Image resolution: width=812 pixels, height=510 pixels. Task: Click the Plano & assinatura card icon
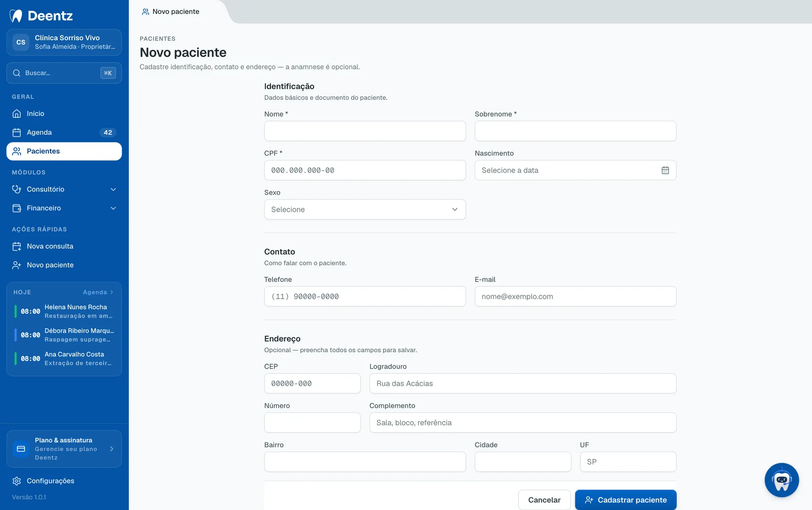[21, 449]
